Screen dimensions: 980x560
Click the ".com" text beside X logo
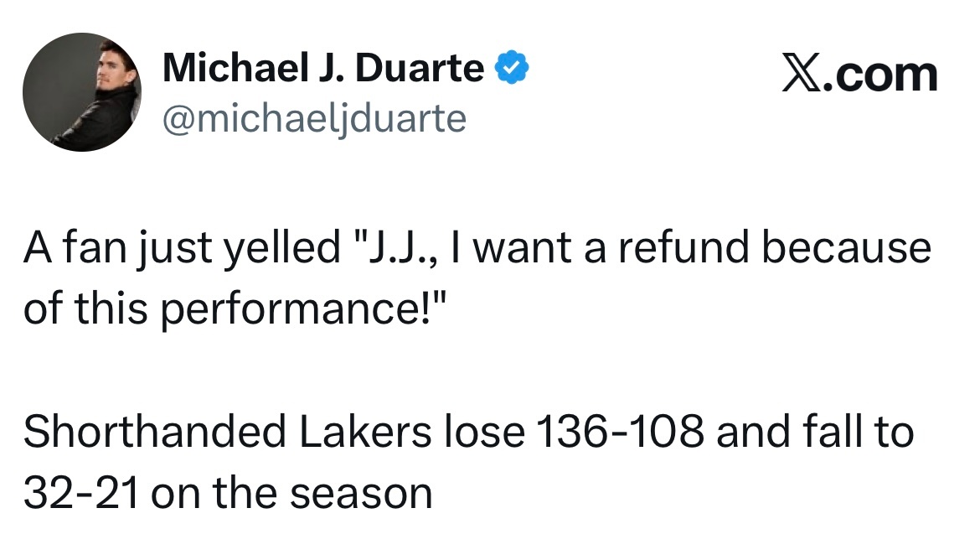(880, 75)
